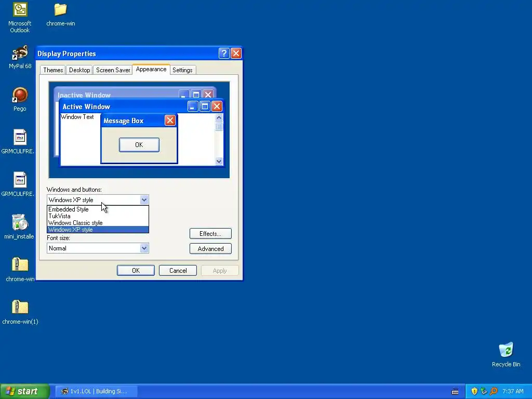Select the chrome-win zip archive icon

click(20, 270)
